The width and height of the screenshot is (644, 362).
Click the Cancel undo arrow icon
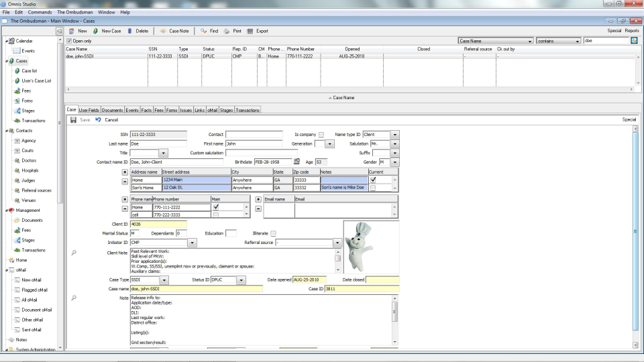(x=98, y=120)
